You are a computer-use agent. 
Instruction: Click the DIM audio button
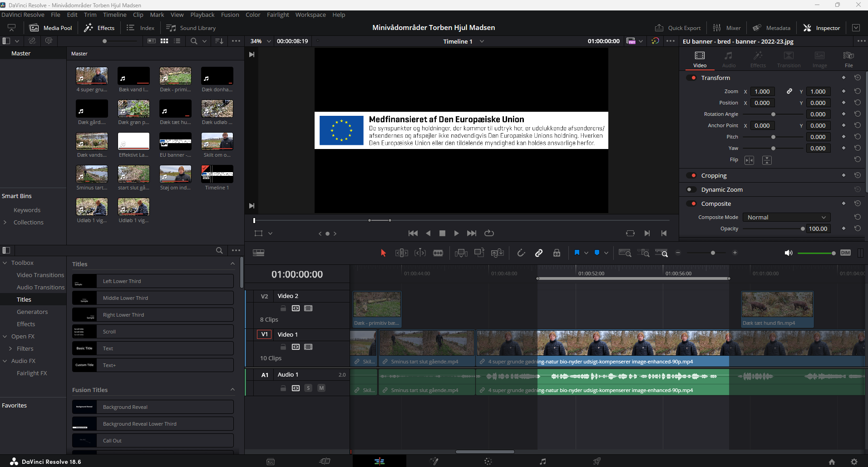[x=845, y=253]
